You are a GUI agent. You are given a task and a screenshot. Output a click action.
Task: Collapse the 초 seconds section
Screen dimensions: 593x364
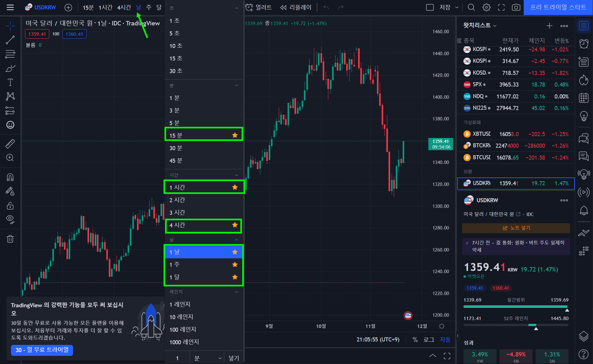coord(237,8)
